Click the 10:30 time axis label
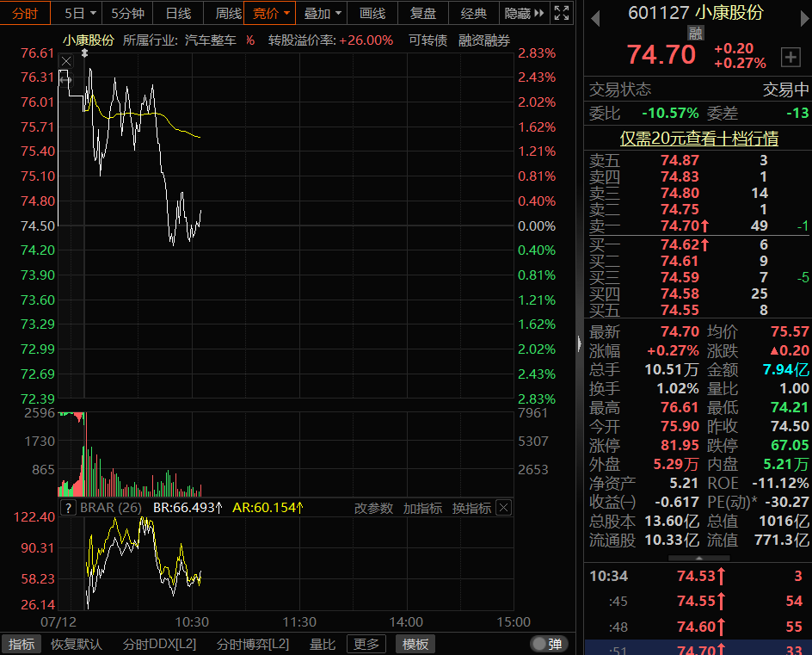 pos(192,621)
